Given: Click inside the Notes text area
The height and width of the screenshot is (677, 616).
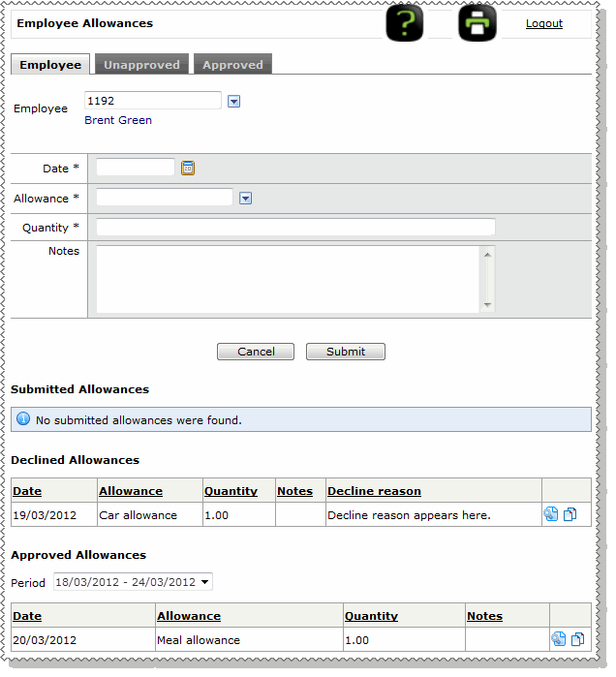Looking at the screenshot, I should 288,279.
